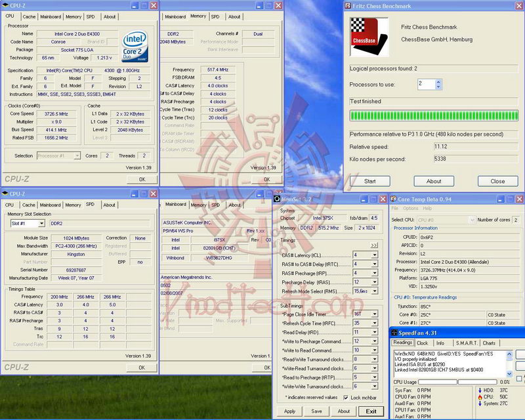This screenshot has width=525, height=420.
Task: Click OK in the top-left CPU-Z window
Action: (142, 179)
